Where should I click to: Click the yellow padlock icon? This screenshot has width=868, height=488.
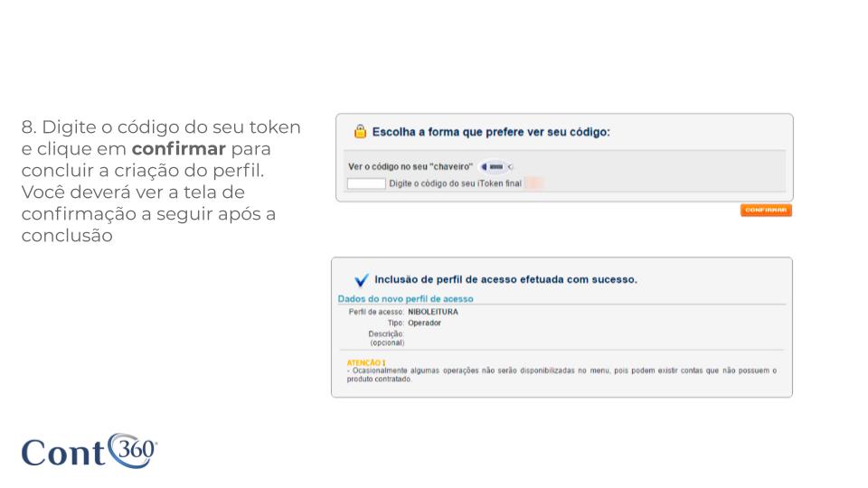pyautogui.click(x=360, y=132)
